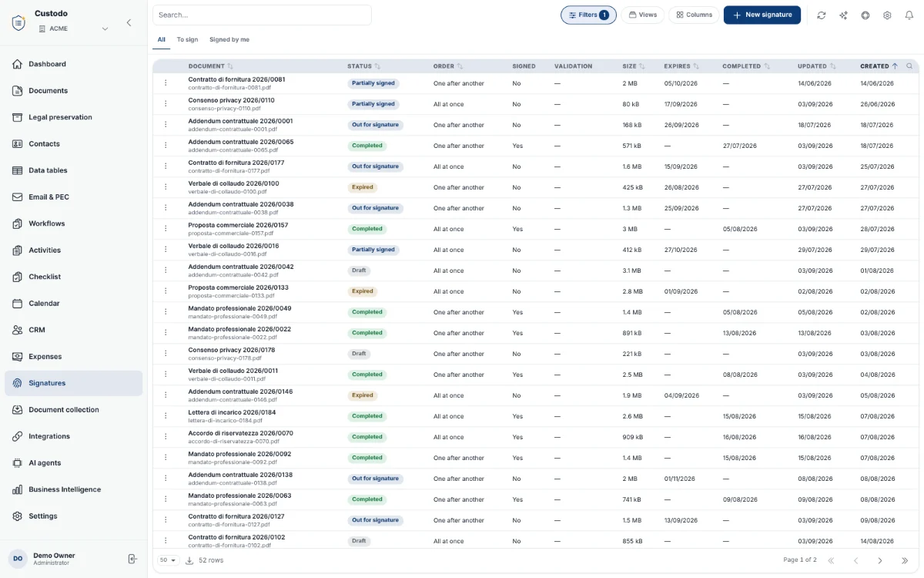
Task: Open the notifications bell
Action: (909, 15)
